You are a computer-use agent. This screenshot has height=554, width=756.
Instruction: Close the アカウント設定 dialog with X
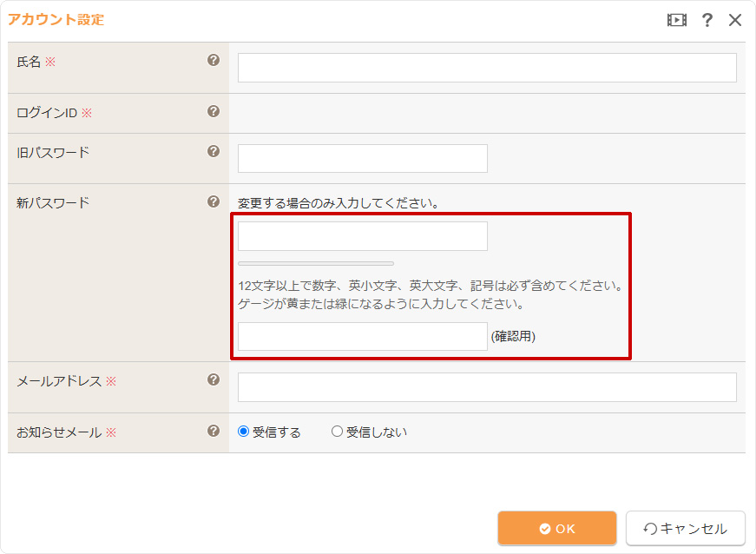click(735, 19)
